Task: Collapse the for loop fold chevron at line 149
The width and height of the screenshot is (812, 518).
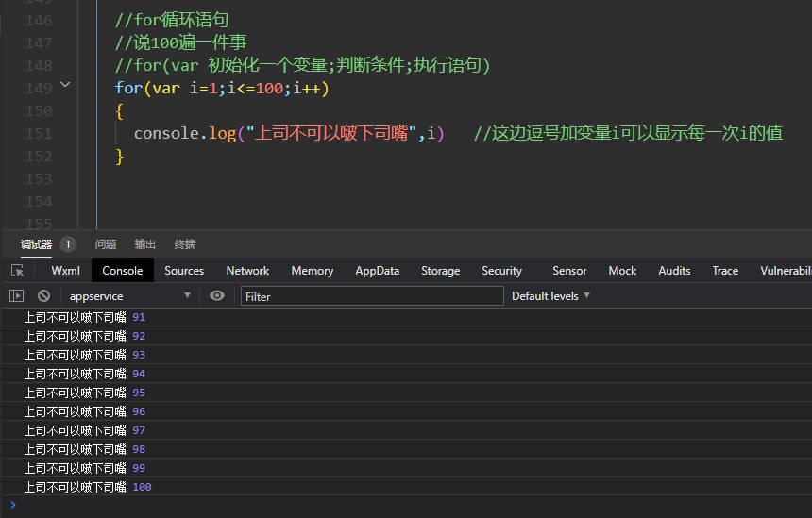Action: pos(65,84)
